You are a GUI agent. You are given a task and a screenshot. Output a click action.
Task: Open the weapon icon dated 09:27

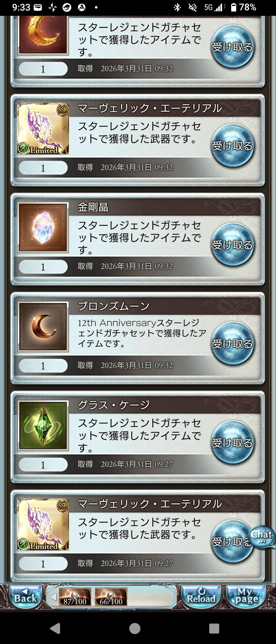click(43, 525)
